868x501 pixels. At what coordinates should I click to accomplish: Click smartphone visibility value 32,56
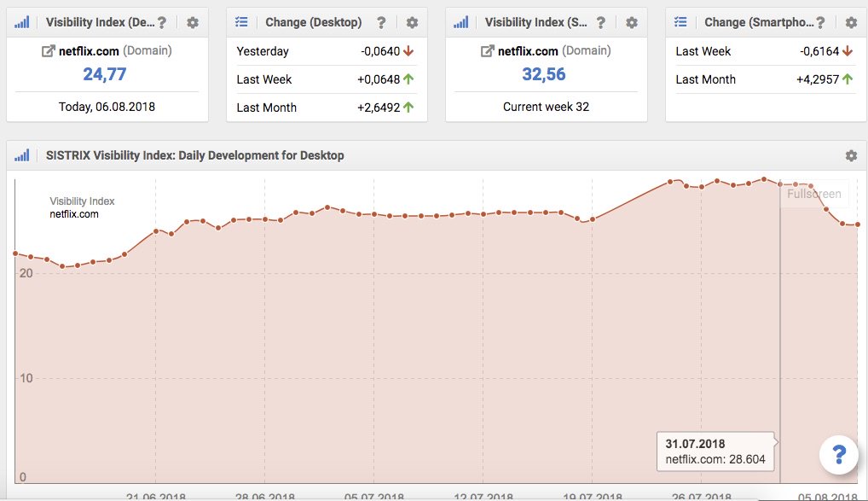pos(544,74)
